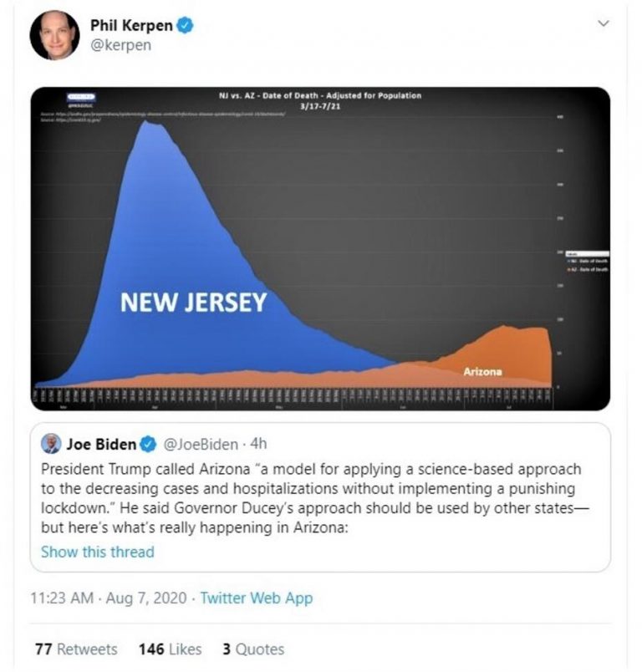Viewport: 642px width, 672px height.
Task: Click "Show this thread" link
Action: pos(98,552)
